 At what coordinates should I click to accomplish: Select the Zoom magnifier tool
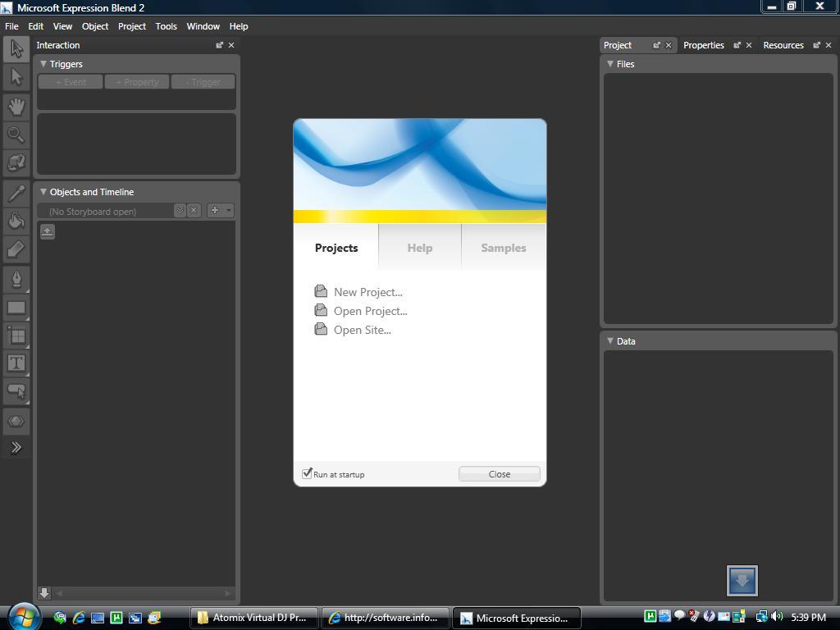click(x=15, y=135)
